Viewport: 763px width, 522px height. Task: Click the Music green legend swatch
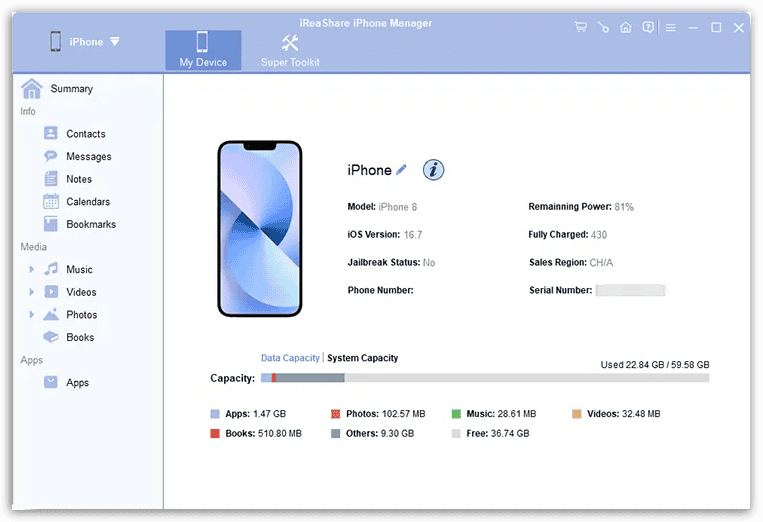(456, 414)
